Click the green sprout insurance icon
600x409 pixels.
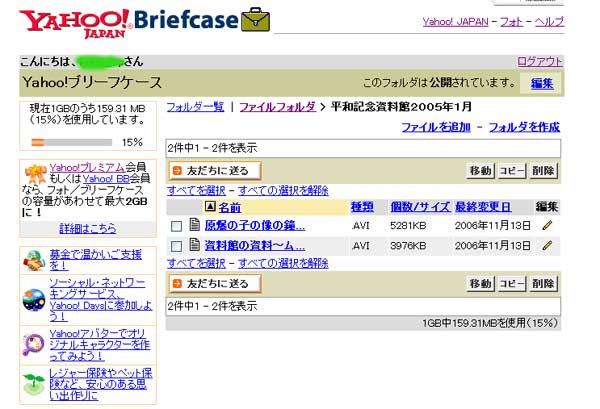[x=34, y=384]
